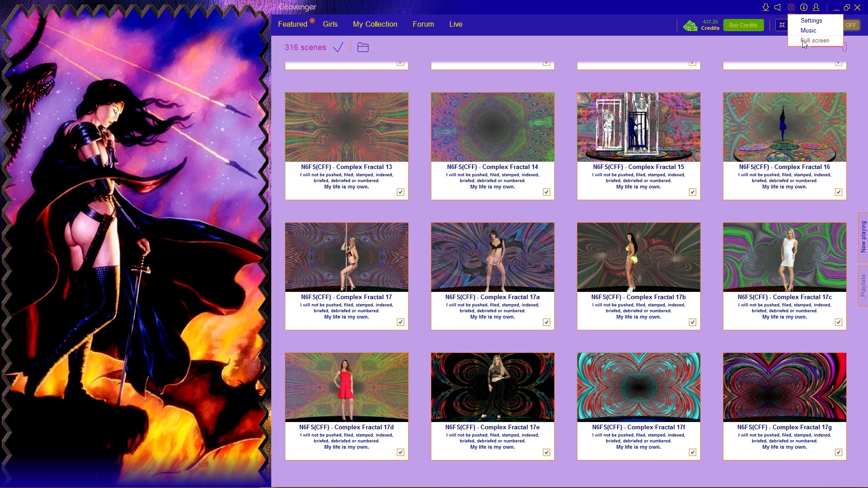Toggle checkbox on Complex Fractal 13 card
Screen dimensions: 868x488
401,192
